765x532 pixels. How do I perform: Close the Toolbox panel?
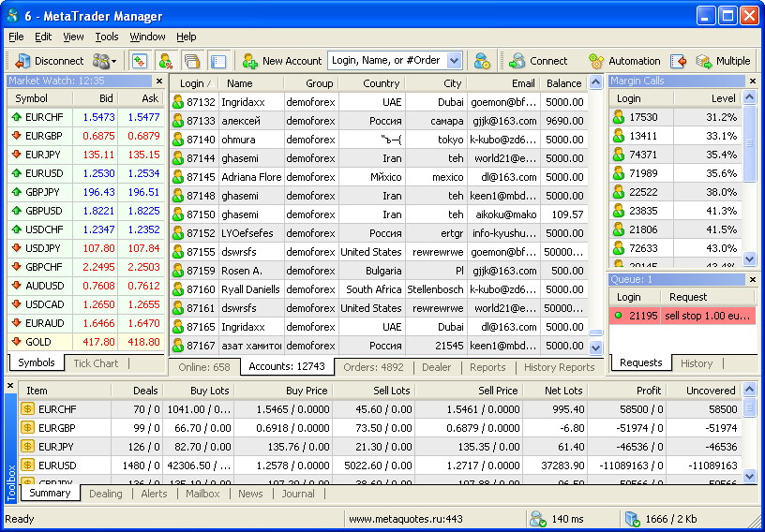10,385
